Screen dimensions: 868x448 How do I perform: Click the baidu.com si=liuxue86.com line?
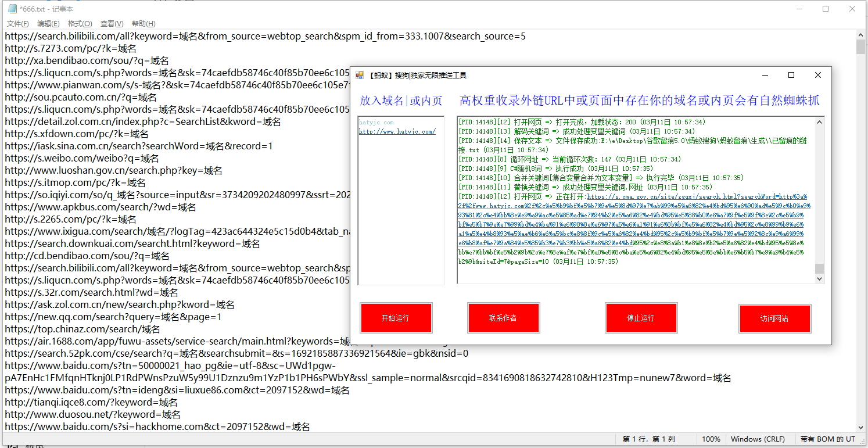click(177, 390)
